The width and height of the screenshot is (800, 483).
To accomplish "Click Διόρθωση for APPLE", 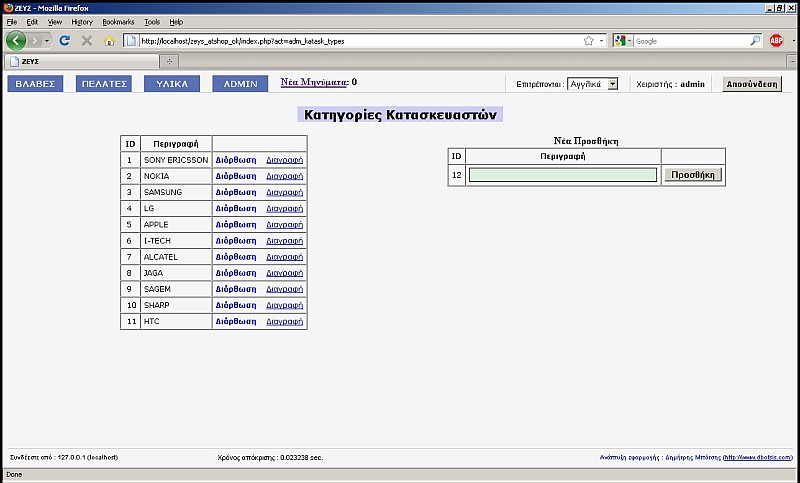I will click(236, 224).
